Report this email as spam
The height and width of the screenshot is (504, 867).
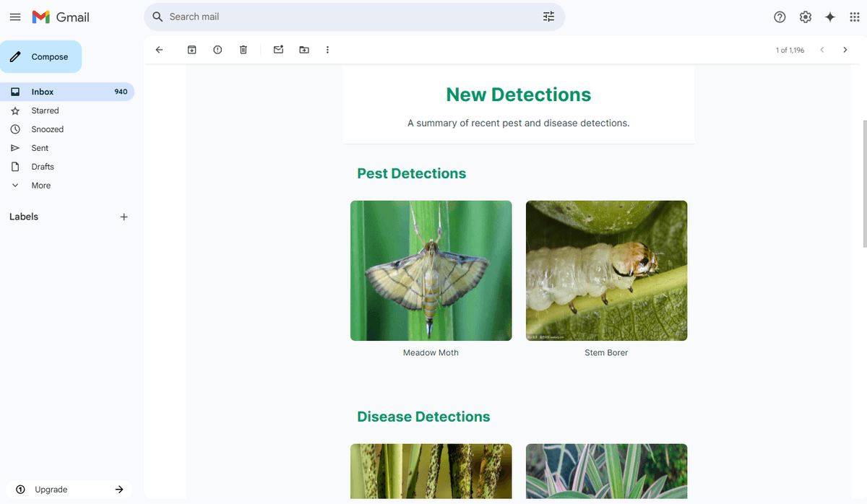tap(217, 50)
